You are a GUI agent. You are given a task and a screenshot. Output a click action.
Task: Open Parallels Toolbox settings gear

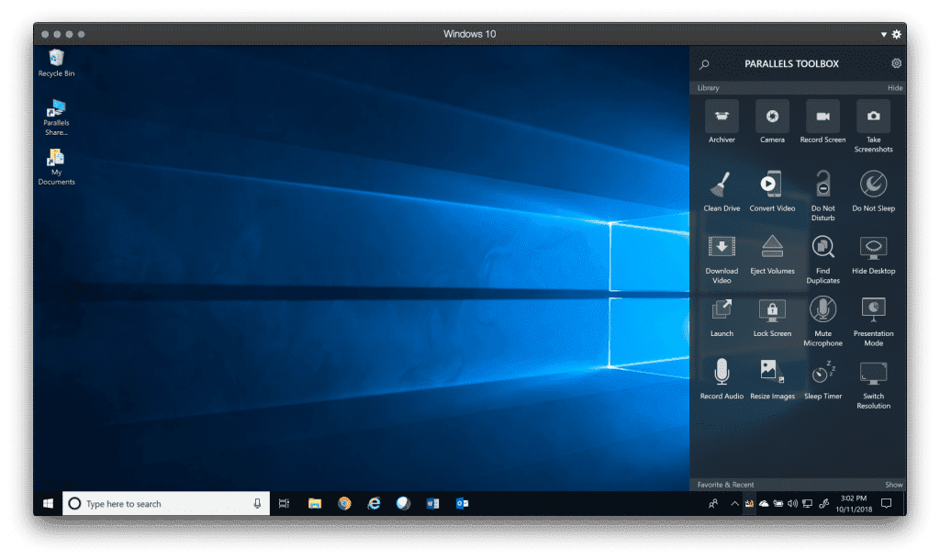point(896,63)
